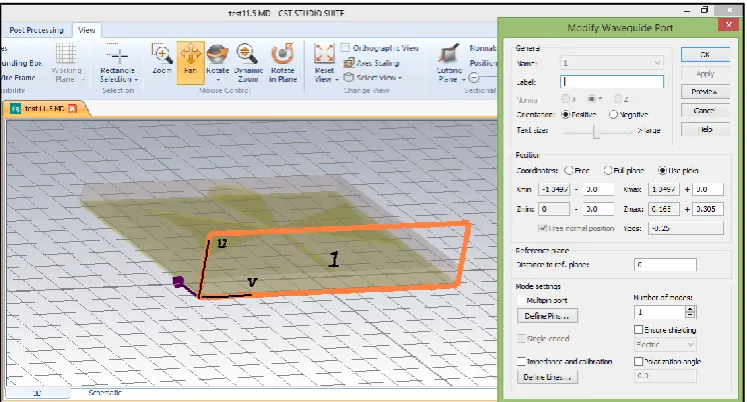The image size is (747, 402).
Task: Select the test11.5 MD document tab
Action: (44, 109)
